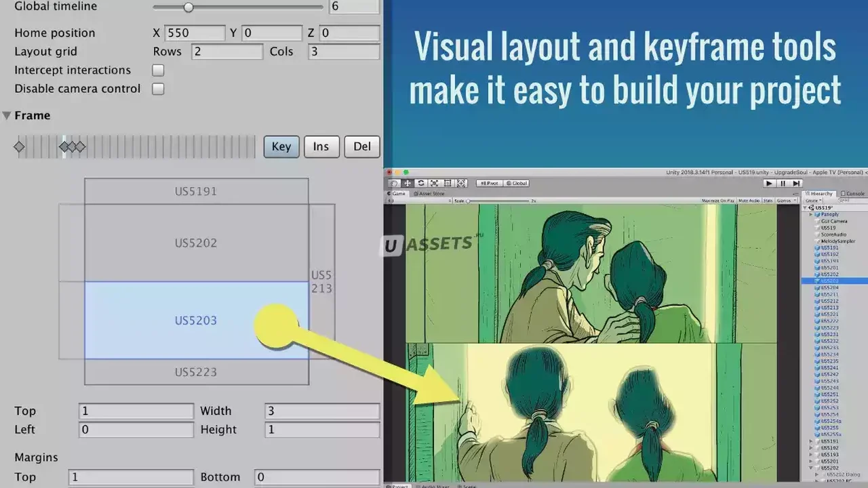The height and width of the screenshot is (488, 868).
Task: Click the Del button
Action: [362, 146]
